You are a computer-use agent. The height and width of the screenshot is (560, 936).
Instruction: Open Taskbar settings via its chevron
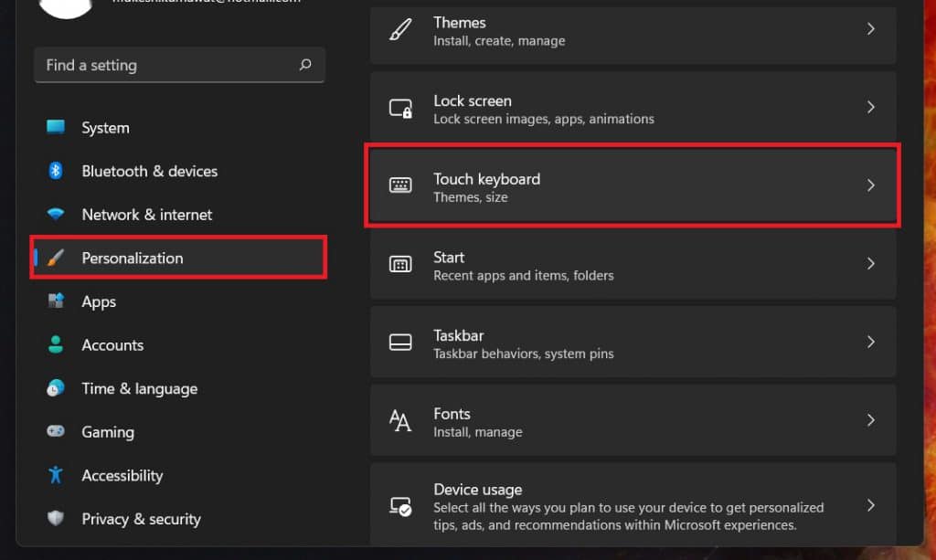pyautogui.click(x=871, y=342)
